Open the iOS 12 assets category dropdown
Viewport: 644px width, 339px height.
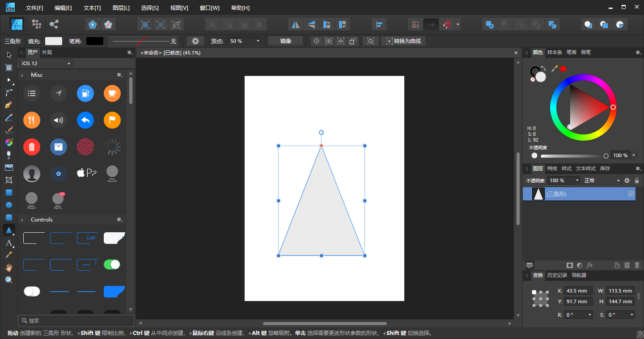pos(46,63)
